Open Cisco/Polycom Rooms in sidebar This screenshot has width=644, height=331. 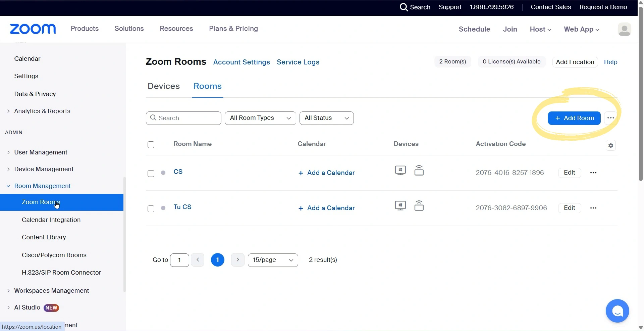click(x=54, y=255)
